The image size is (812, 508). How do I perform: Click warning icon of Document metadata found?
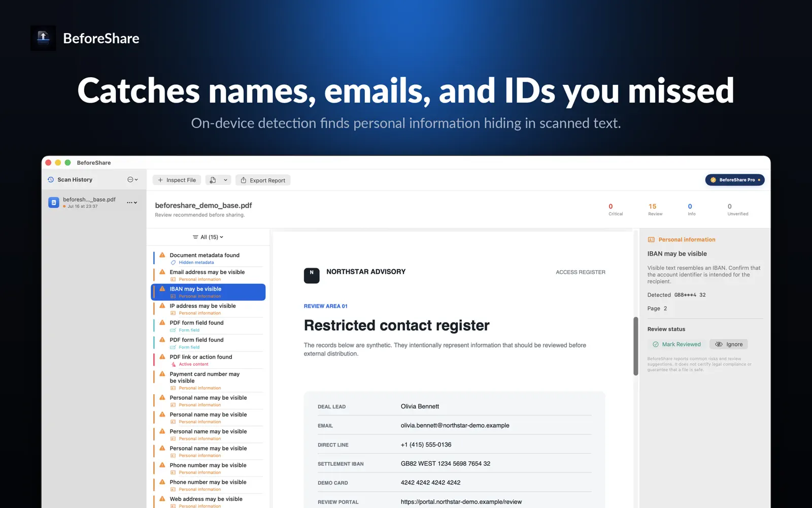click(162, 255)
